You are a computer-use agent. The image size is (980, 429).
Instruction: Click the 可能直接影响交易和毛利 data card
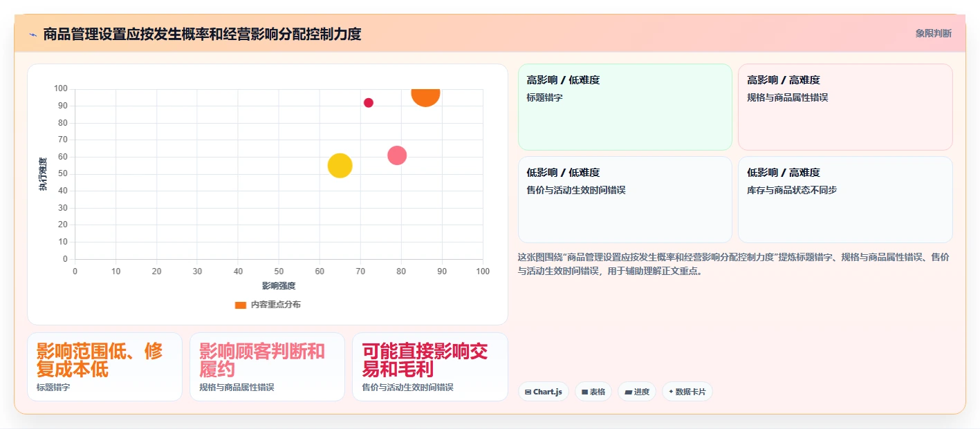(430, 367)
